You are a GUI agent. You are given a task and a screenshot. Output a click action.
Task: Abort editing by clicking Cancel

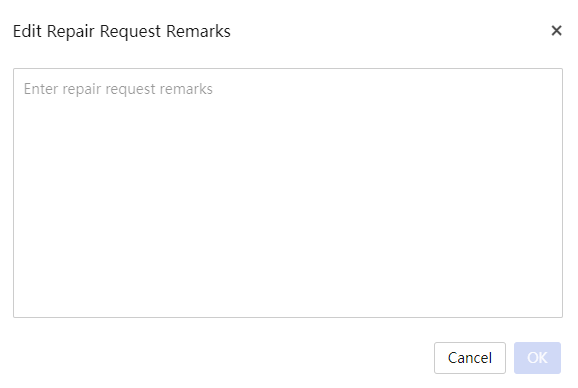click(x=470, y=358)
